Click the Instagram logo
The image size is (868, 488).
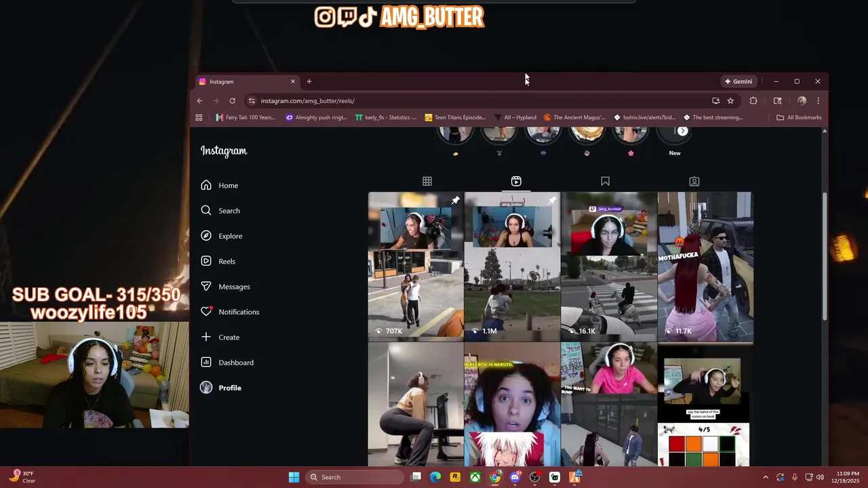[224, 151]
